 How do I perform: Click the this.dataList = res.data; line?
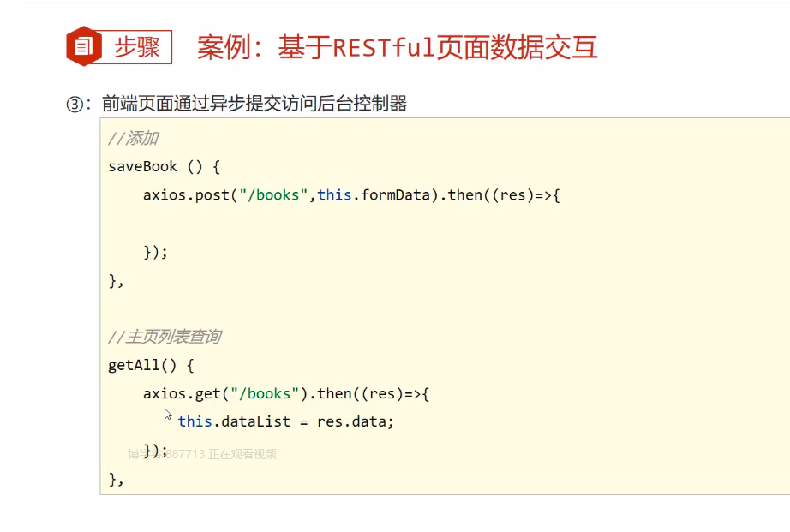(285, 421)
